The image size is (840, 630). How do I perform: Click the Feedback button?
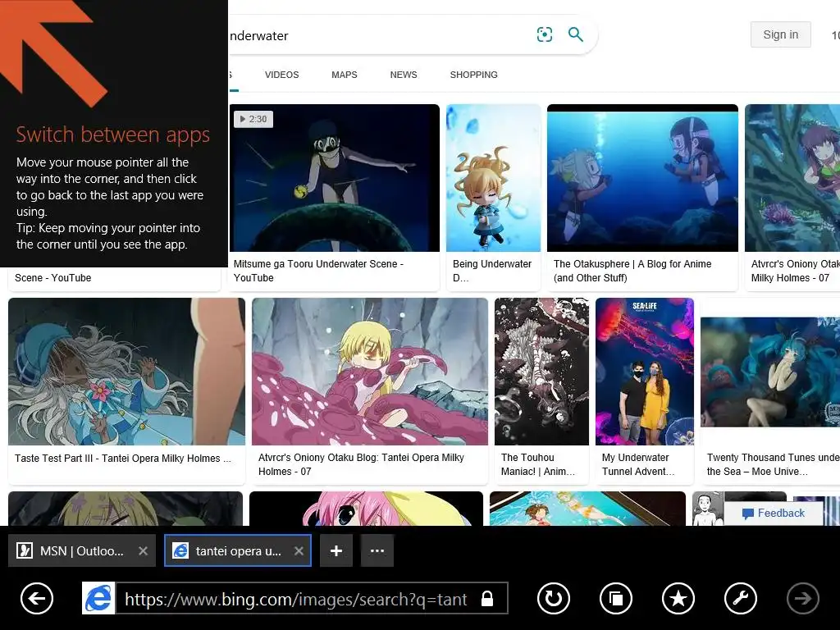pos(773,514)
